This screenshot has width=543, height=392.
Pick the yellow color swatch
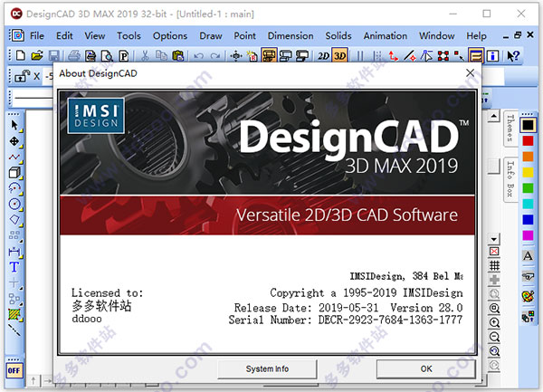[x=528, y=172]
